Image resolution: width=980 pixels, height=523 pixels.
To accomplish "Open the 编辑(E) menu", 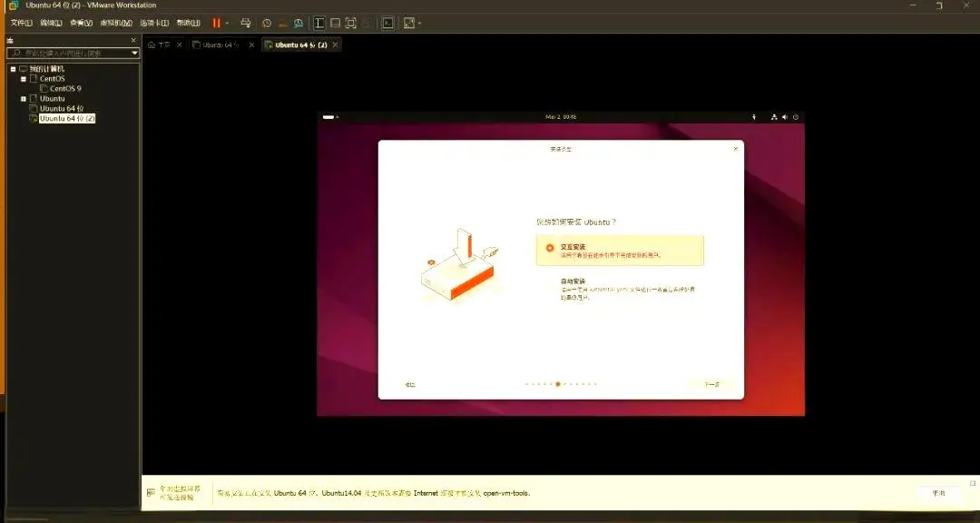I will pos(51,23).
